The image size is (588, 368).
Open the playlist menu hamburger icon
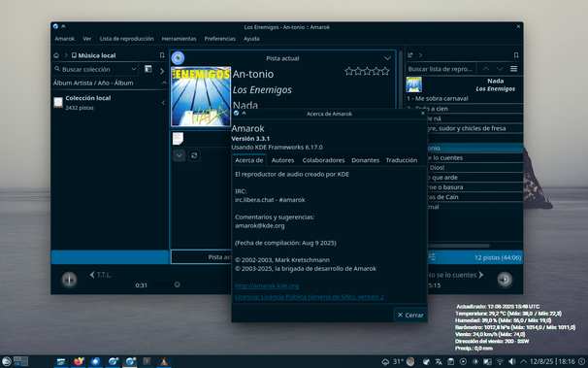point(513,69)
